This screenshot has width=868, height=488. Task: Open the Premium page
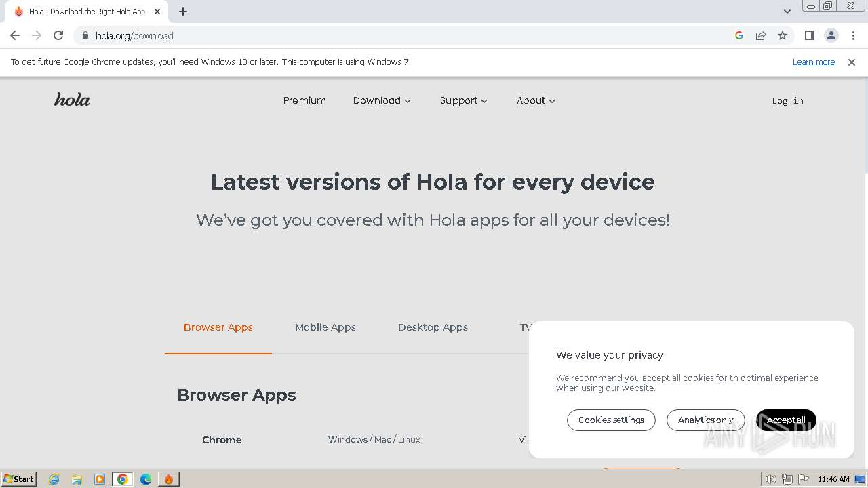pos(304,100)
